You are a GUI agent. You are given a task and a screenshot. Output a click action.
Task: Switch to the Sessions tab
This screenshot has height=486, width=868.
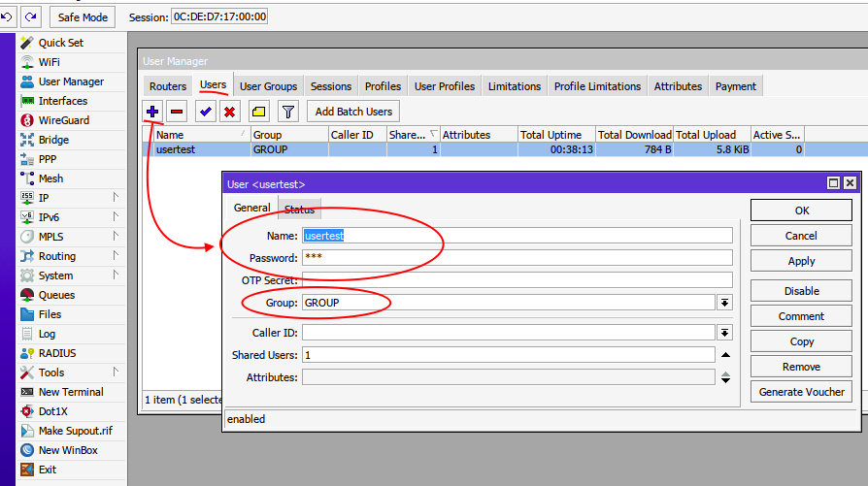coord(331,86)
